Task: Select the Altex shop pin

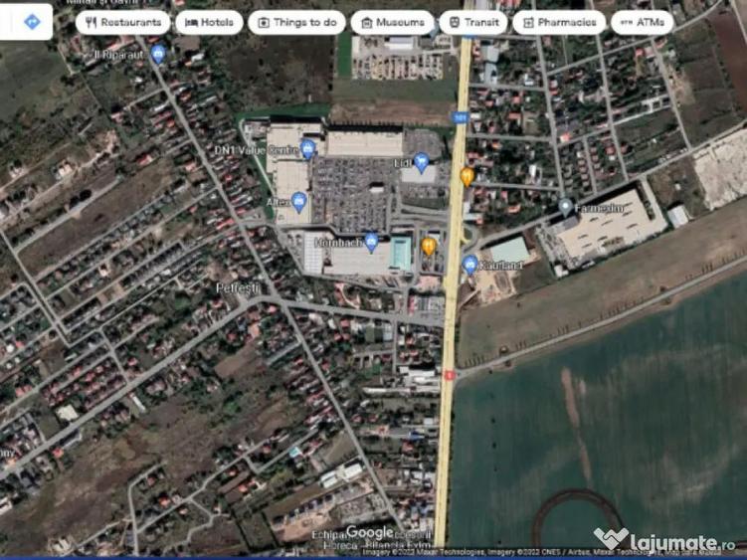Action: point(299,202)
